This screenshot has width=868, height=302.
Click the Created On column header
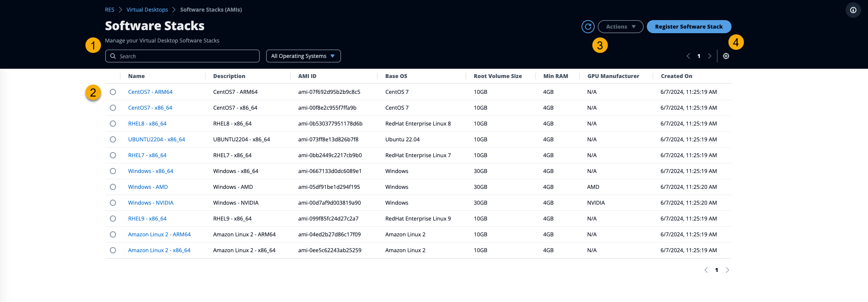(x=676, y=76)
